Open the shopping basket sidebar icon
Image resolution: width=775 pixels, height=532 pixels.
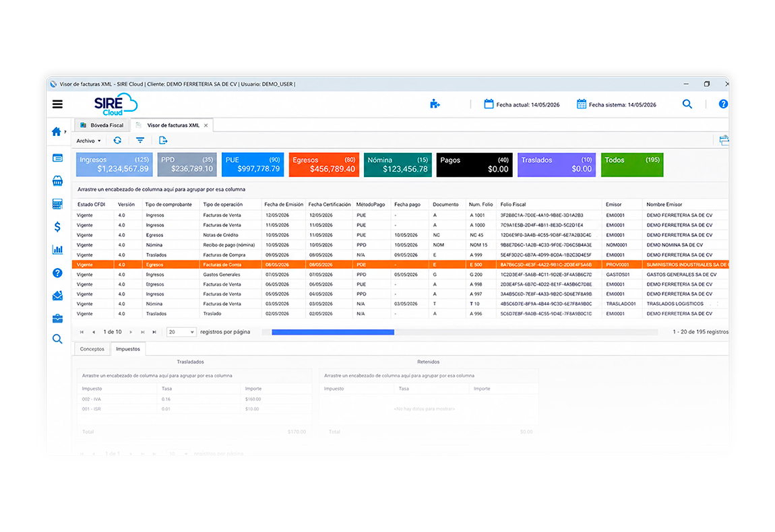click(57, 180)
